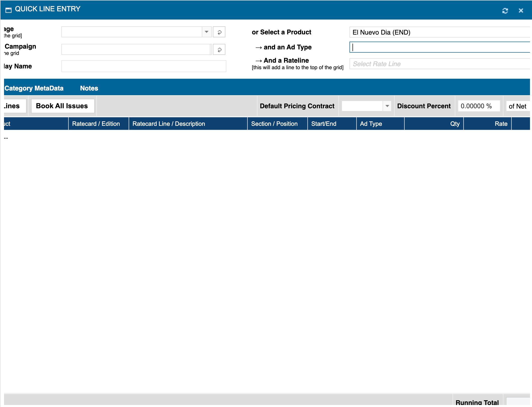Screen dimensions: 532x407
Task: Focus the Ad Type input field
Action: pyautogui.click(x=439, y=47)
